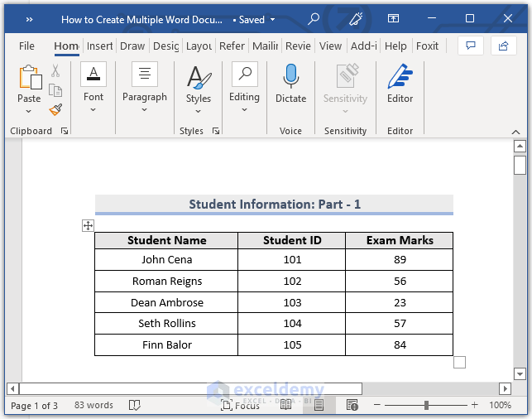Select the Format Painter brush

click(55, 109)
